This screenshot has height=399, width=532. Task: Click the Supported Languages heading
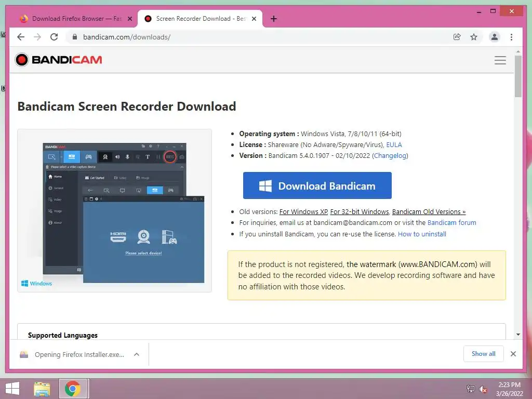click(63, 335)
